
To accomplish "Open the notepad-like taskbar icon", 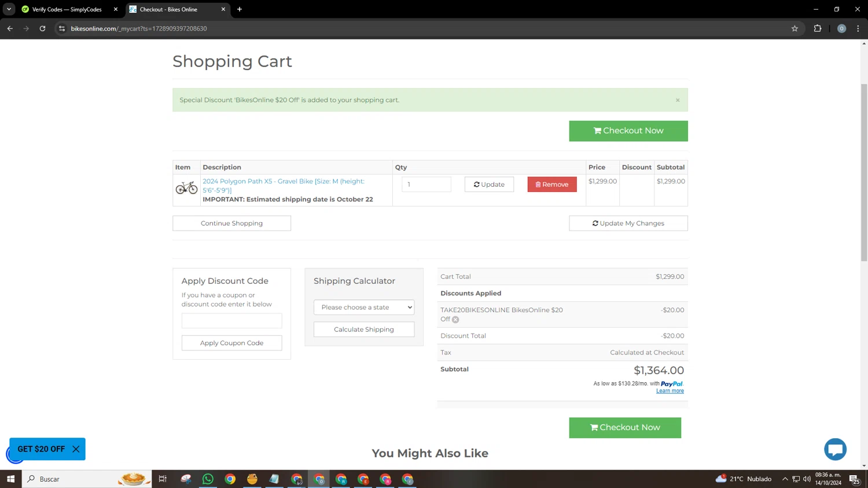I will (274, 479).
